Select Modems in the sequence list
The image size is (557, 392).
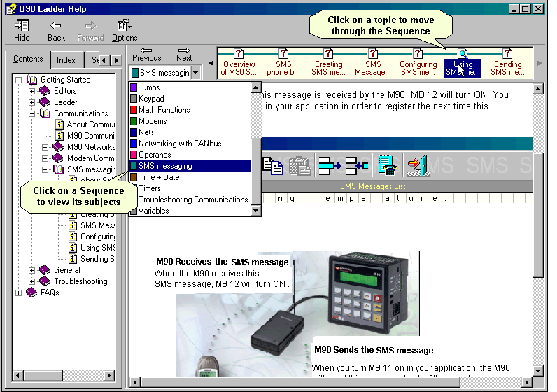point(190,121)
